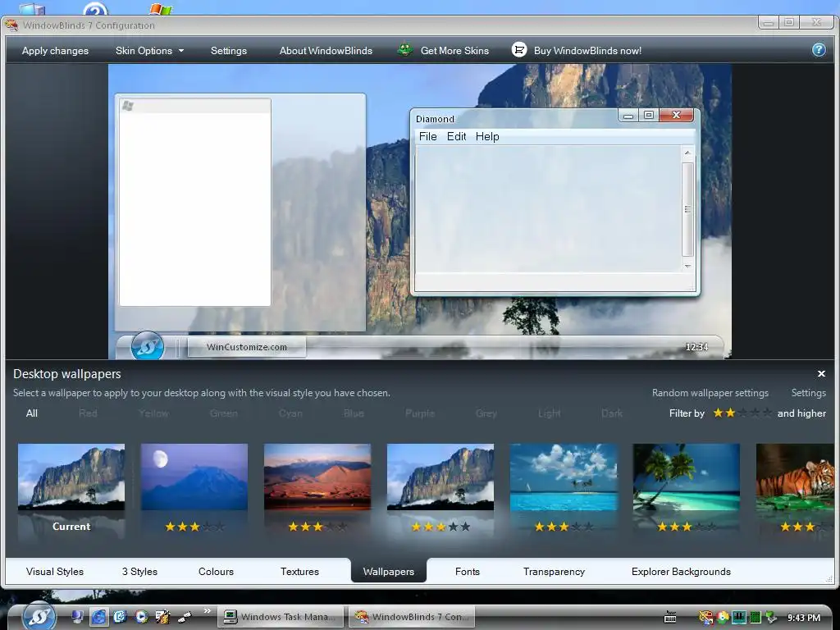Switch to Windows Task Manager taskbar button

(x=280, y=617)
